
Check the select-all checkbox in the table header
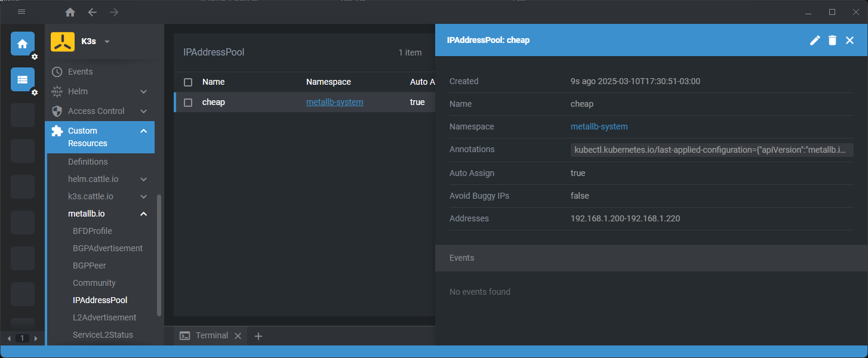(x=188, y=82)
